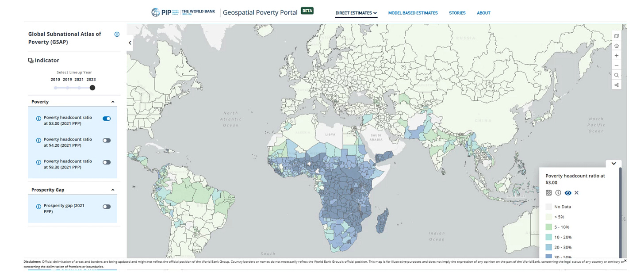Click the Indian Ocean label
The width and height of the screenshot is (644, 280).
pos(437,236)
